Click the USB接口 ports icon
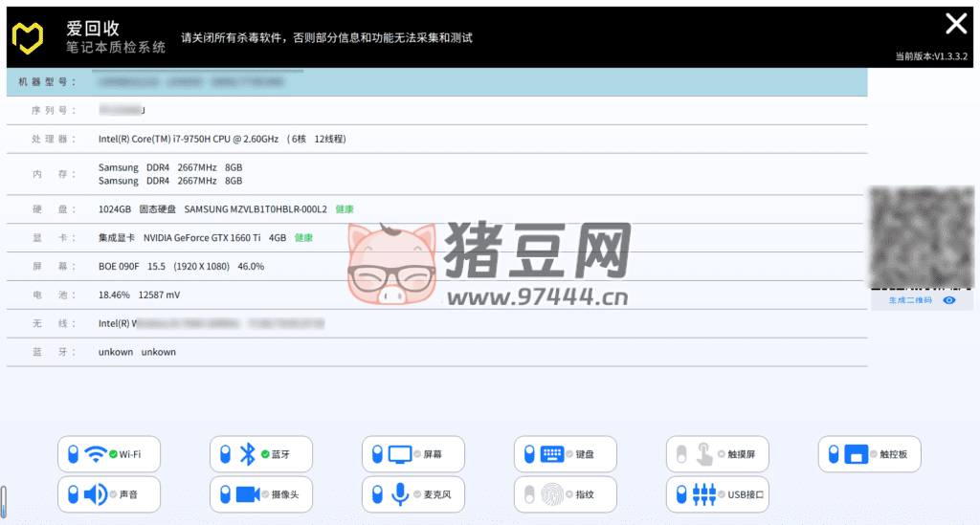 pyautogui.click(x=704, y=494)
